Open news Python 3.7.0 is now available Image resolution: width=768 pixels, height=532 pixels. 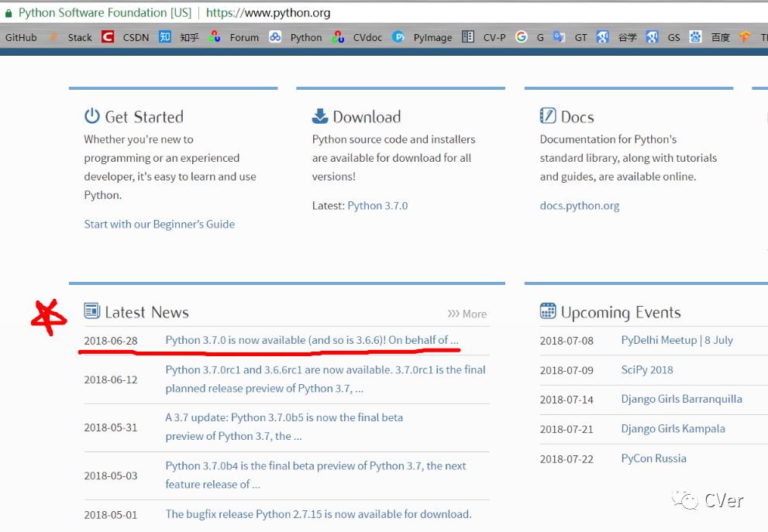pos(312,340)
